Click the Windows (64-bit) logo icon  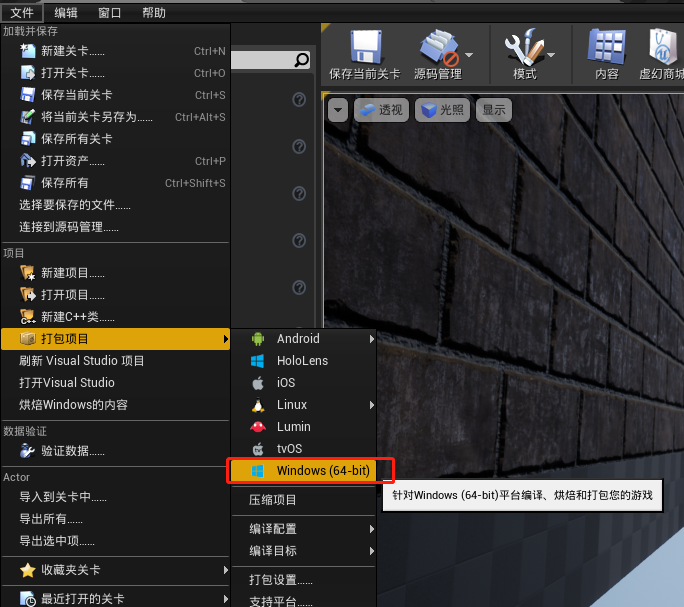pos(257,471)
